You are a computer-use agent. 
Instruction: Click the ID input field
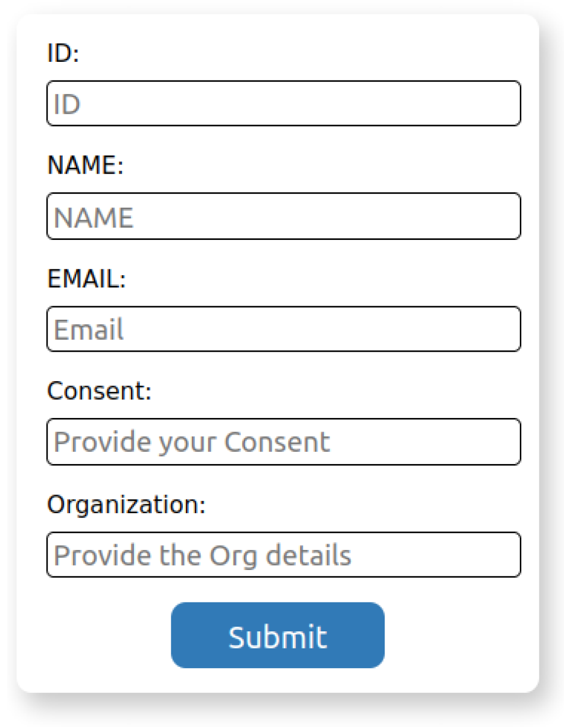pyautogui.click(x=283, y=104)
